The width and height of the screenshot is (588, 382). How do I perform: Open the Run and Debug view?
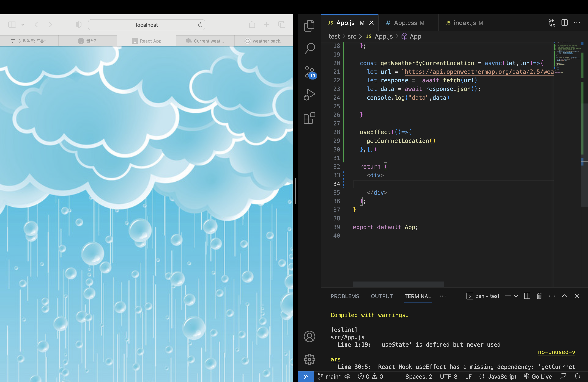coord(309,95)
